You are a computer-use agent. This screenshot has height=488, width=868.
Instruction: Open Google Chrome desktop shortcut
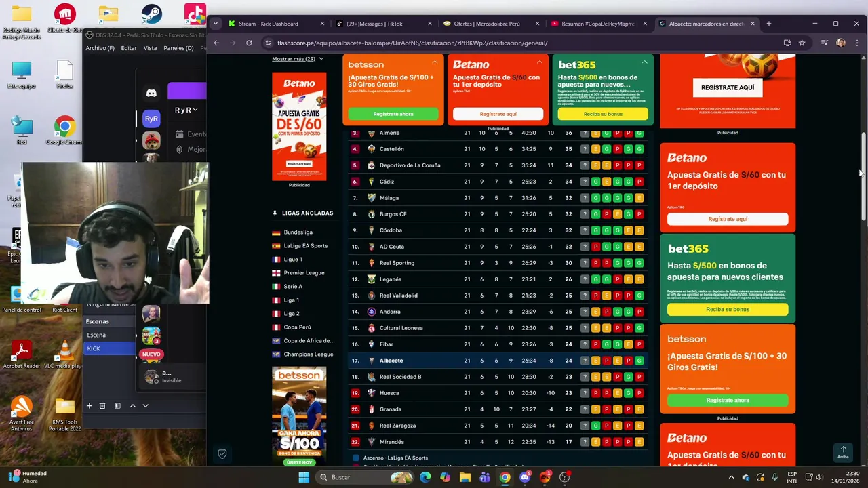64,131
